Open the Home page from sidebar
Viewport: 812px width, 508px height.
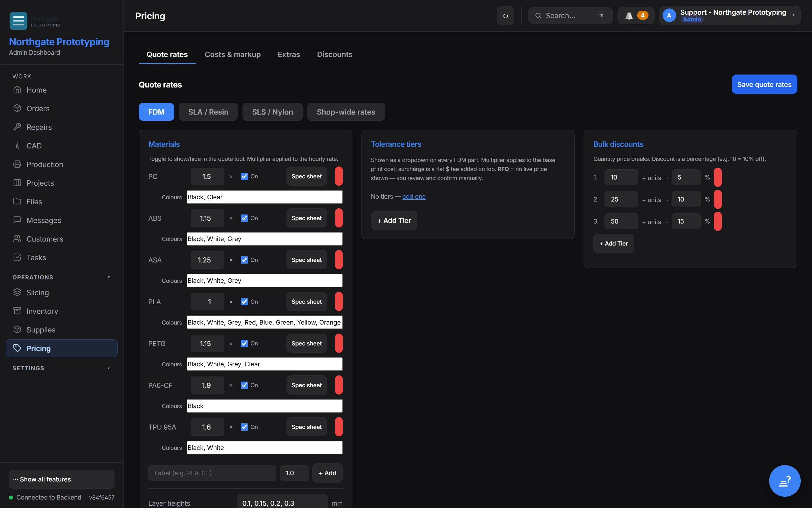tap(62, 90)
